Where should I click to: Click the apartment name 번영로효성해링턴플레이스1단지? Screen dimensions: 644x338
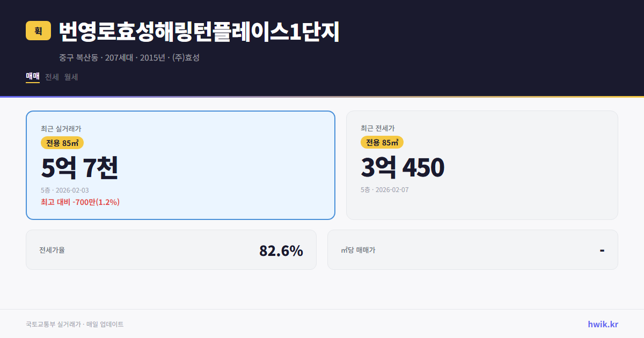click(199, 32)
